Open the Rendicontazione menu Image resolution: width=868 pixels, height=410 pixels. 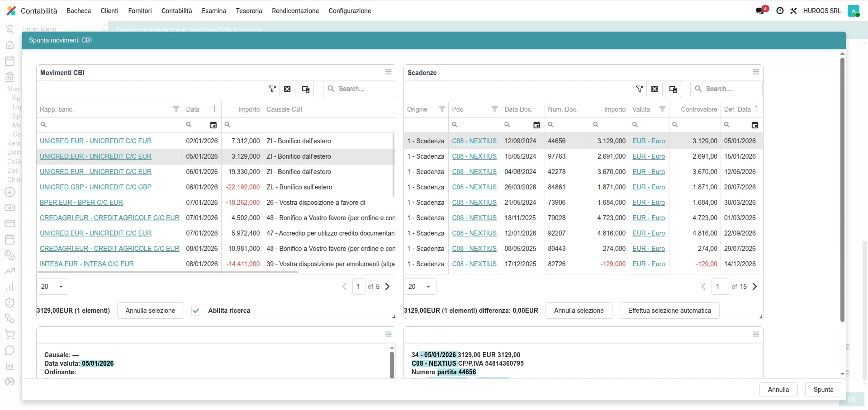point(295,11)
